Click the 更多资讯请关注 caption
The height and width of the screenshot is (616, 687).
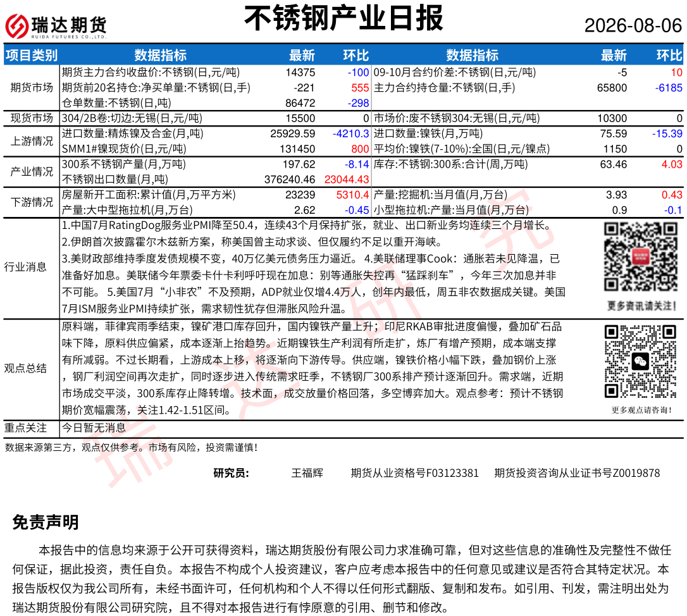641,306
